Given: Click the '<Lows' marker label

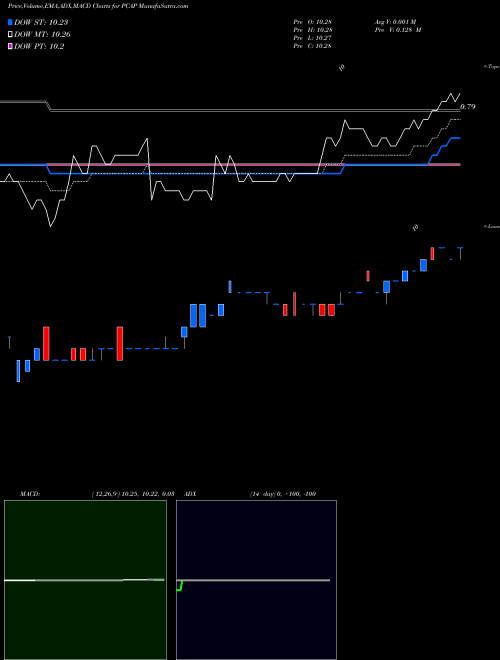Looking at the screenshot, I should 492,227.
